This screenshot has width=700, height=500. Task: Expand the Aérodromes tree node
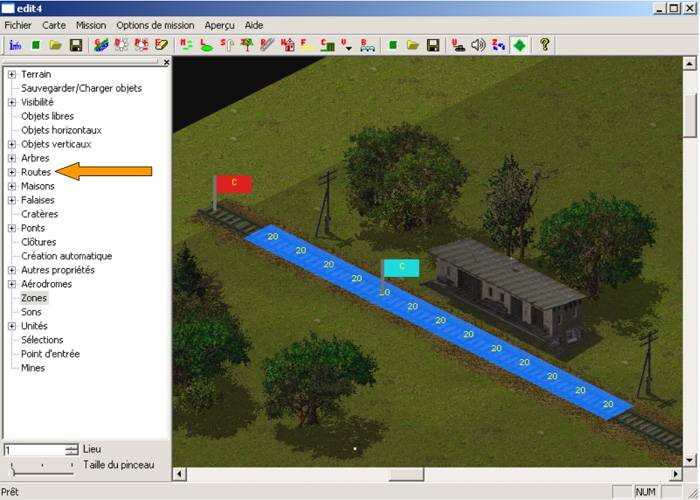point(11,284)
